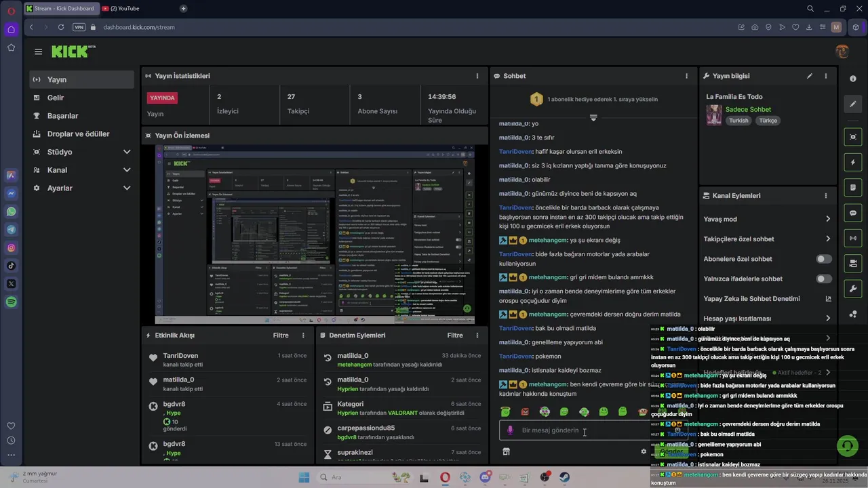The height and width of the screenshot is (488, 868).
Task: Open three-dot menu of Yayın İstatistikleri panel
Action: 477,76
